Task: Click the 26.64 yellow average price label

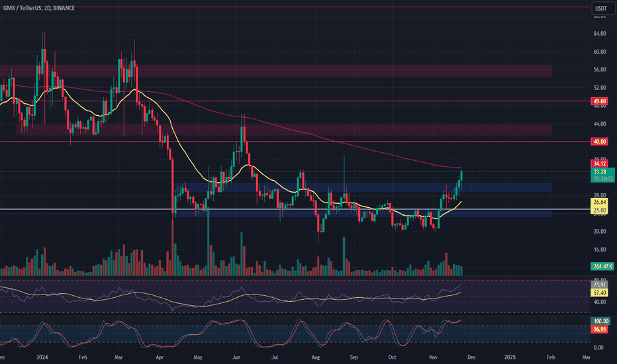Action: [x=599, y=203]
